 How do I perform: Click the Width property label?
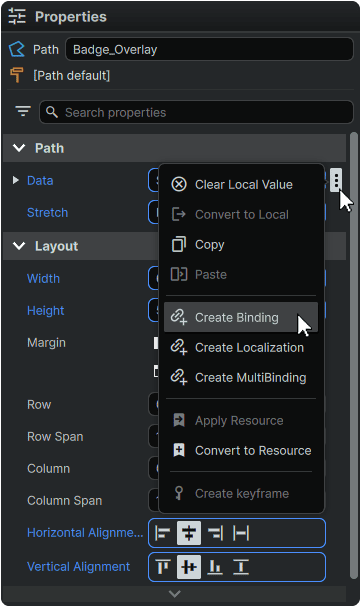pyautogui.click(x=43, y=279)
